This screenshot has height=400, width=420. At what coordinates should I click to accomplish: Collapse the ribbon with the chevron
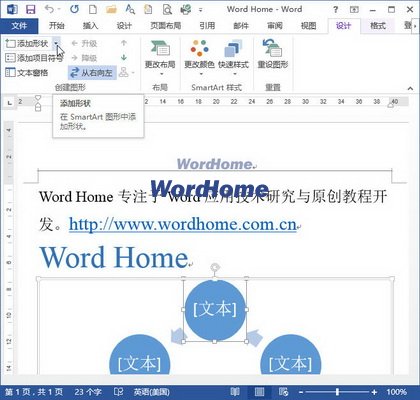click(x=410, y=88)
